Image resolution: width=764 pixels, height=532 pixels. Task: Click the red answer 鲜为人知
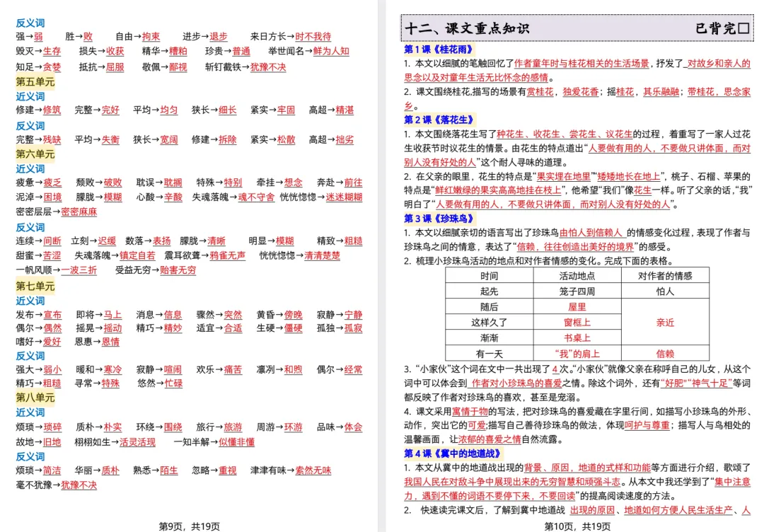tap(331, 51)
